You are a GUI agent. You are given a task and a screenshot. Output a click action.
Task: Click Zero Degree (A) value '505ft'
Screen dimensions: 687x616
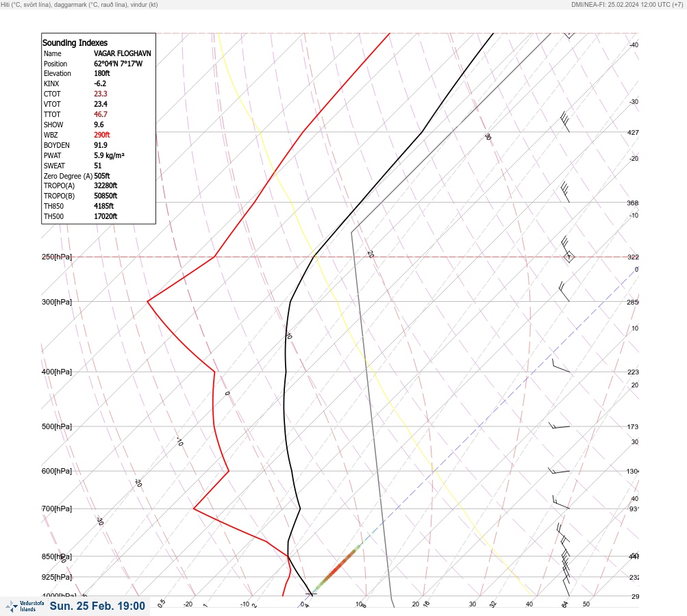[101, 176]
